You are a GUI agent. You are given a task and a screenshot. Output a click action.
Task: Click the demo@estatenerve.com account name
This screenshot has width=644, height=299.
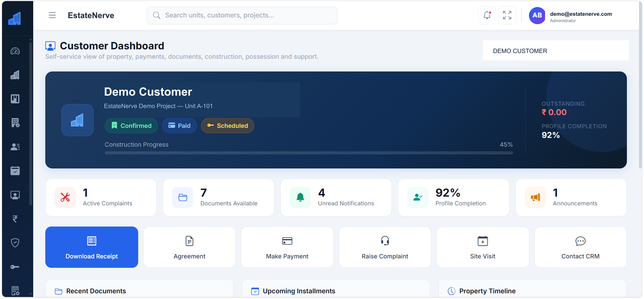pyautogui.click(x=581, y=14)
